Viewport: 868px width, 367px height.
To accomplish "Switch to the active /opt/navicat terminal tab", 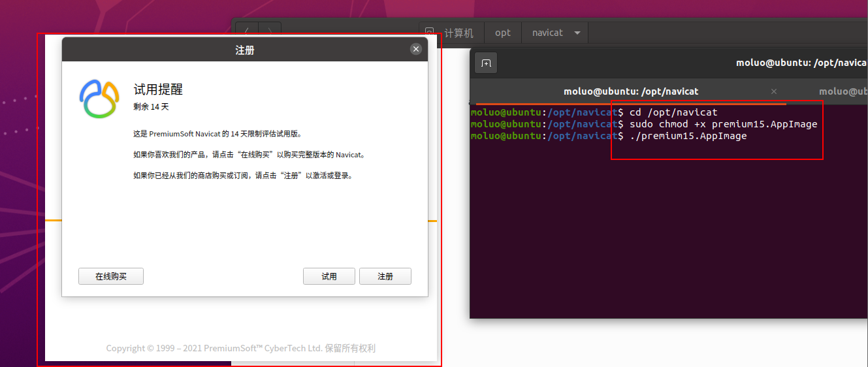I will point(631,91).
